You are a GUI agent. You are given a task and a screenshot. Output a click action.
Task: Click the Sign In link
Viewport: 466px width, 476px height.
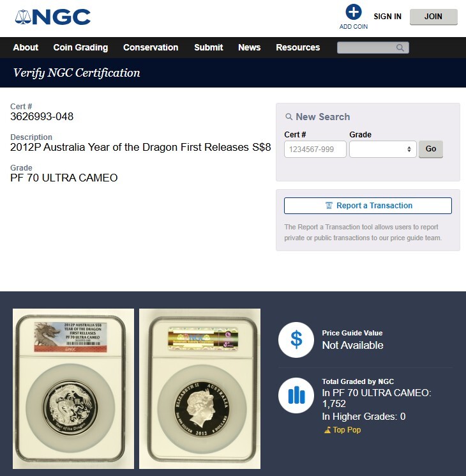point(387,17)
